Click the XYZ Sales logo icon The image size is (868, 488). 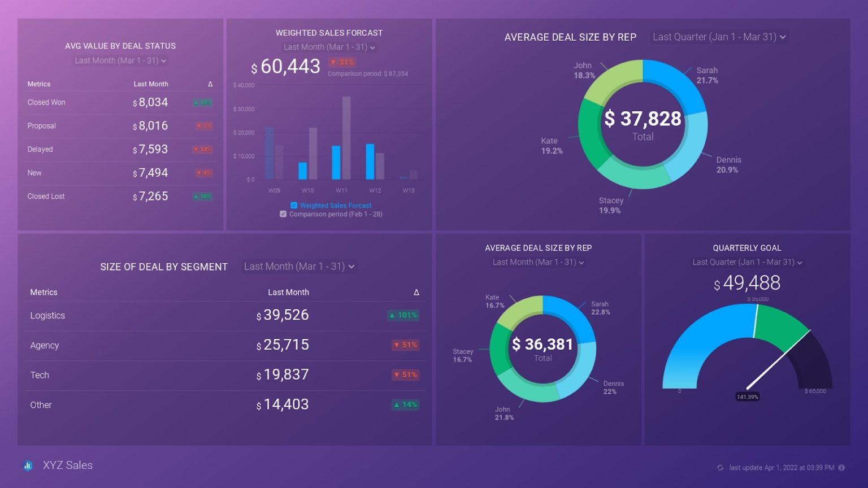pos(28,465)
